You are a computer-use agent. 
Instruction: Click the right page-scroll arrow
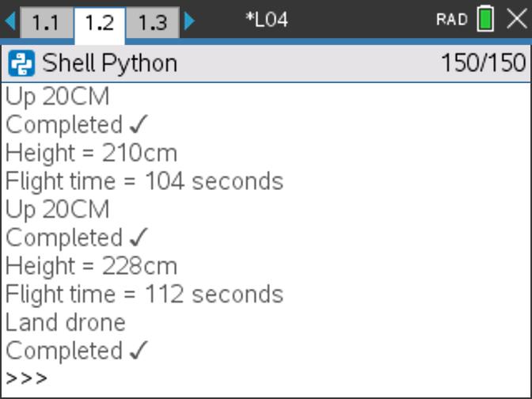190,21
